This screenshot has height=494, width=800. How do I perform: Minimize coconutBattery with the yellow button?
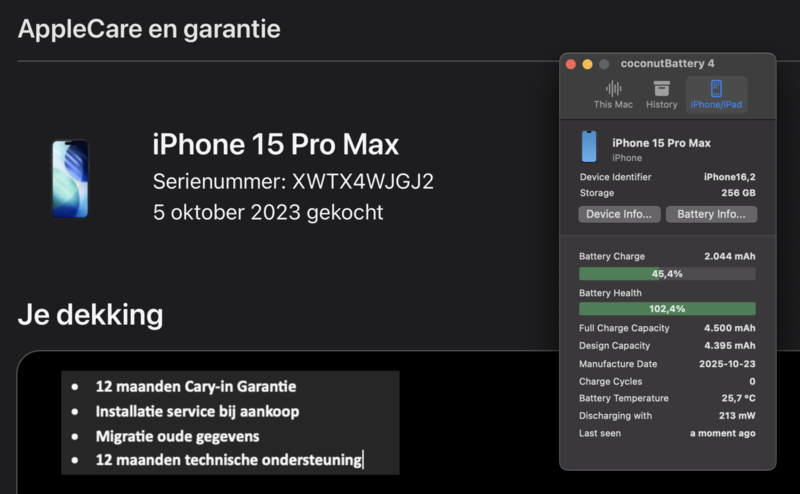click(x=587, y=64)
